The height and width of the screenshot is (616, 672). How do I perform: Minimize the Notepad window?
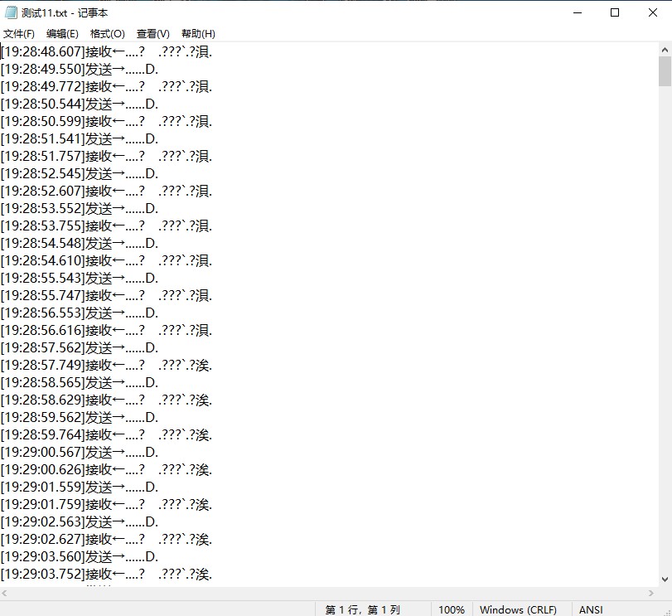(578, 13)
